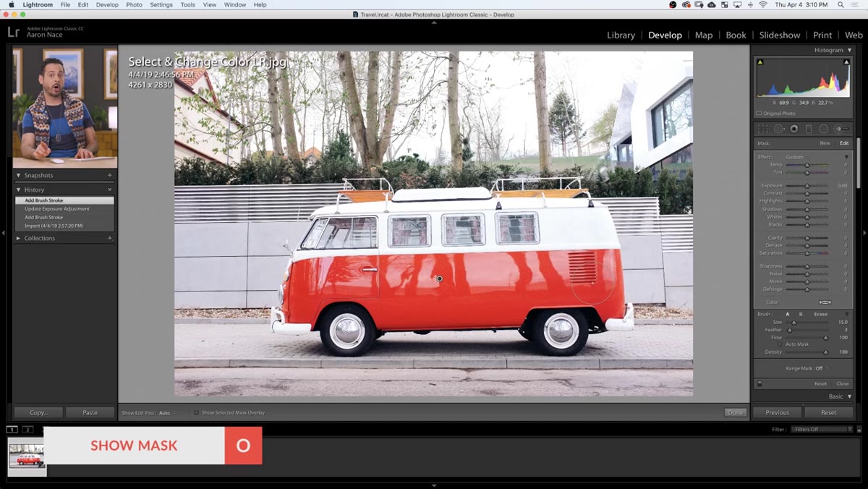Click the Wi-Fi status icon
The image size is (868, 489).
tap(762, 4)
